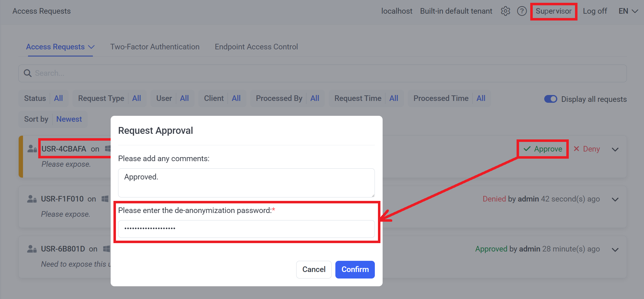Open the EN language dropdown
The image size is (644, 299).
click(x=628, y=11)
